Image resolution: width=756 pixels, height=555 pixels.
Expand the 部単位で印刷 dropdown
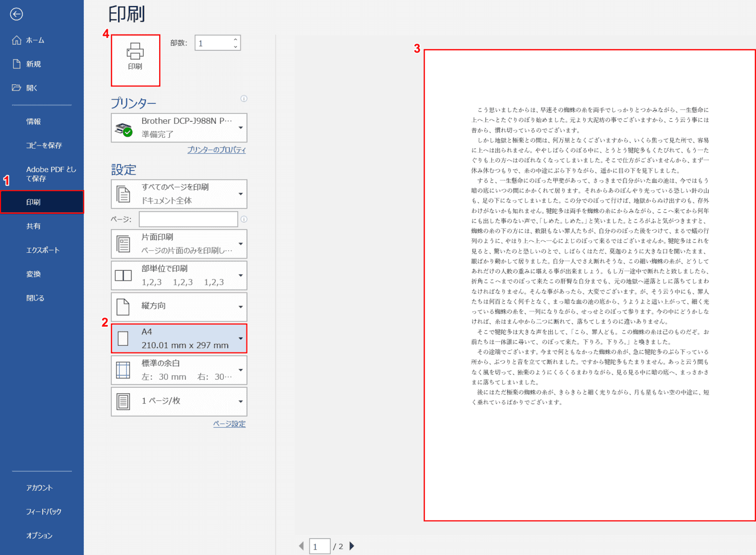point(240,275)
